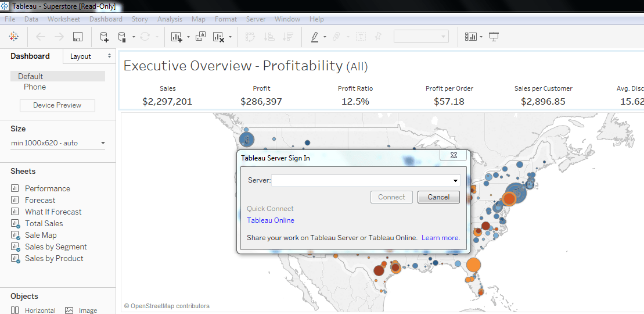Screen dimensions: 644x314
Task: Select the Sales by Product sheet
Action: 54,258
